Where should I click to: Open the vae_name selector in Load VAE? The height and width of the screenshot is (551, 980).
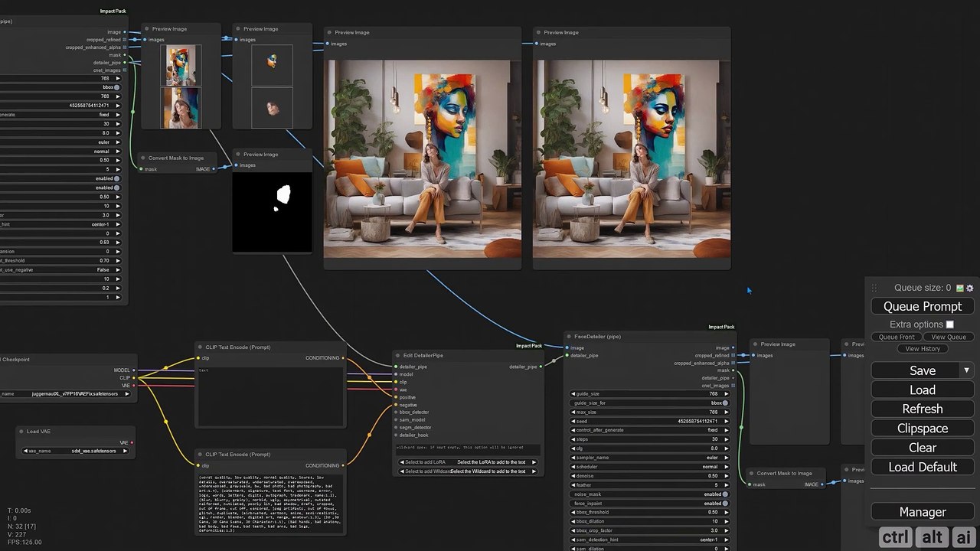(75, 452)
